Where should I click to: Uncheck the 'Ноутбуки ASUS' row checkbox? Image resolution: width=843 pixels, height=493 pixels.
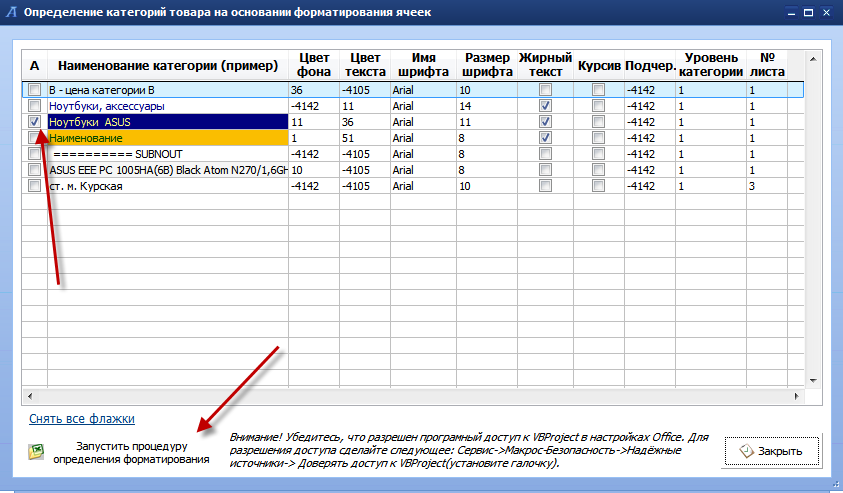point(34,122)
